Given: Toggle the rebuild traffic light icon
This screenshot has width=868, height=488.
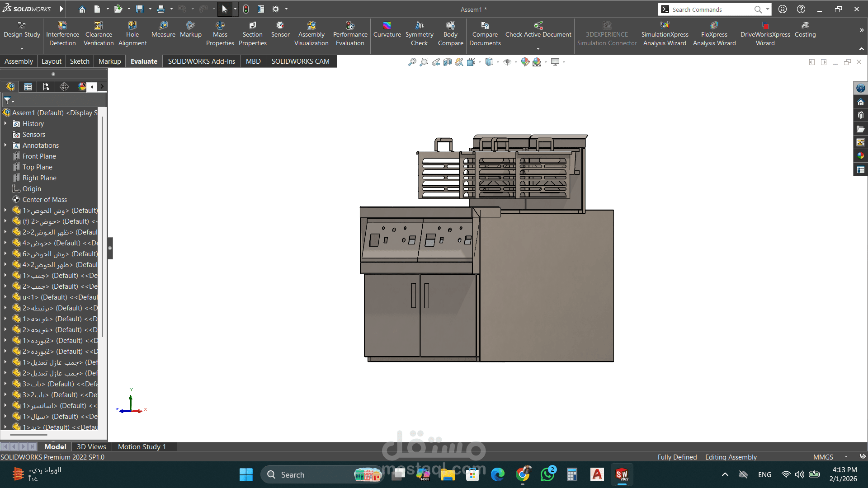Looking at the screenshot, I should point(246,9).
